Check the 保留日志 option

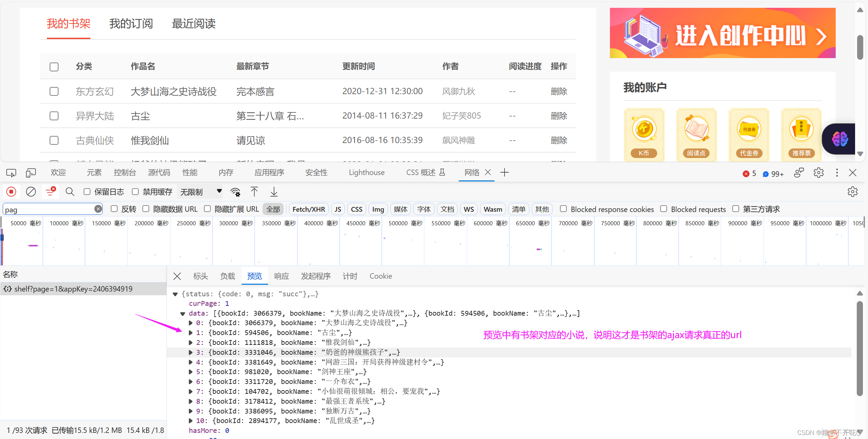coord(87,191)
